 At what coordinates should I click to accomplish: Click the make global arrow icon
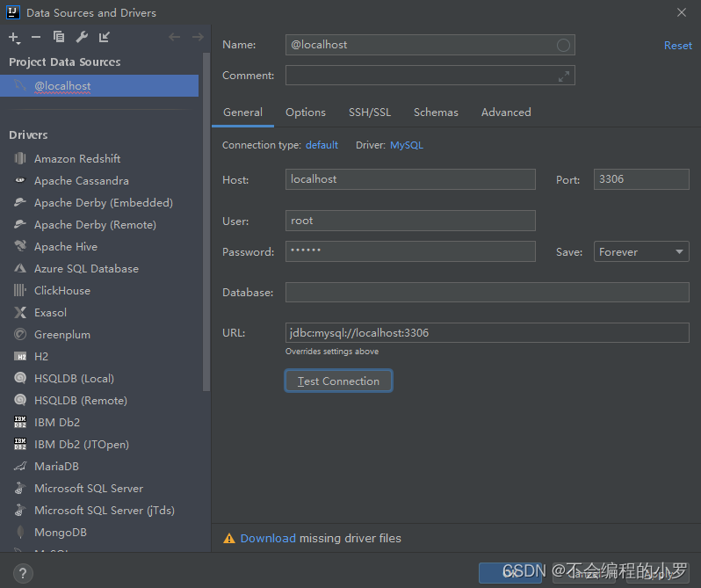click(105, 37)
